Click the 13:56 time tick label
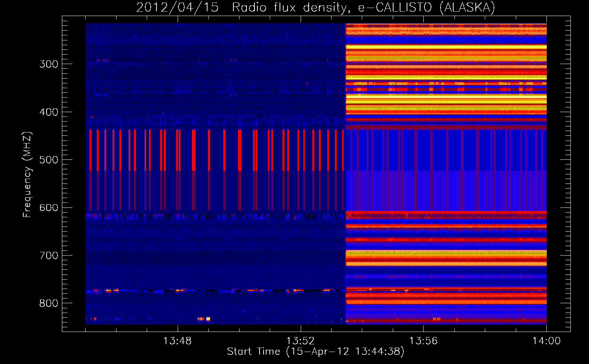The height and width of the screenshot is (364, 589). click(x=423, y=341)
